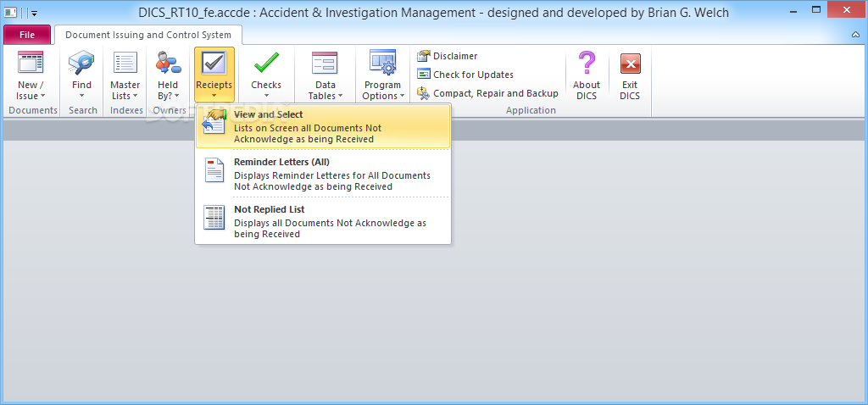Screen dimensions: 868x405
Task: Open the Master Lists icon
Action: tap(125, 63)
